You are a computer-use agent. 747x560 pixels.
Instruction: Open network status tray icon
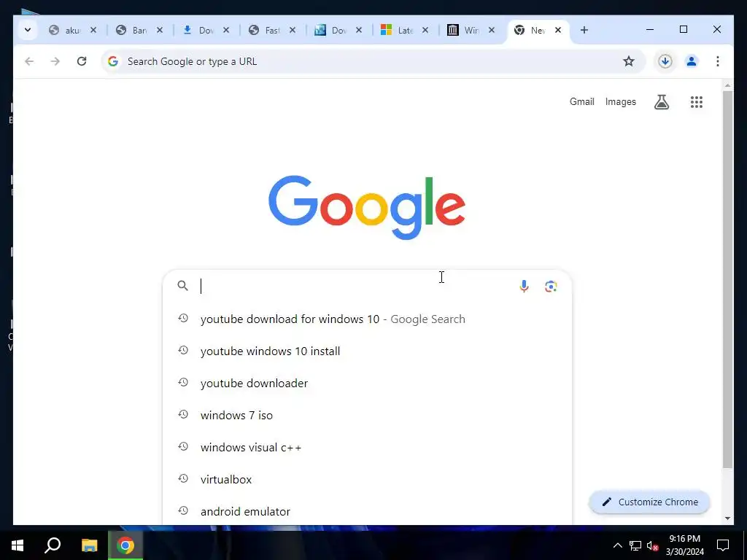tap(635, 545)
